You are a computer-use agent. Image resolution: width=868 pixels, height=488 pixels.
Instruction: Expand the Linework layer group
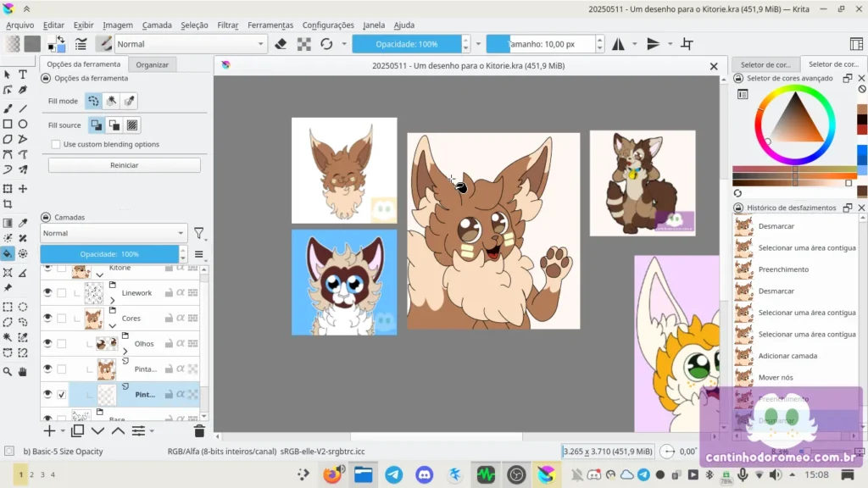113,301
